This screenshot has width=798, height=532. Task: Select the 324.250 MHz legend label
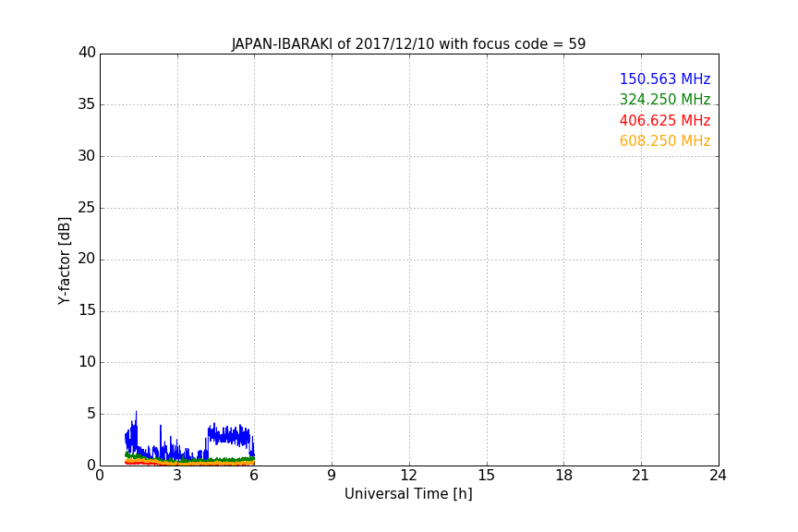click(x=665, y=99)
